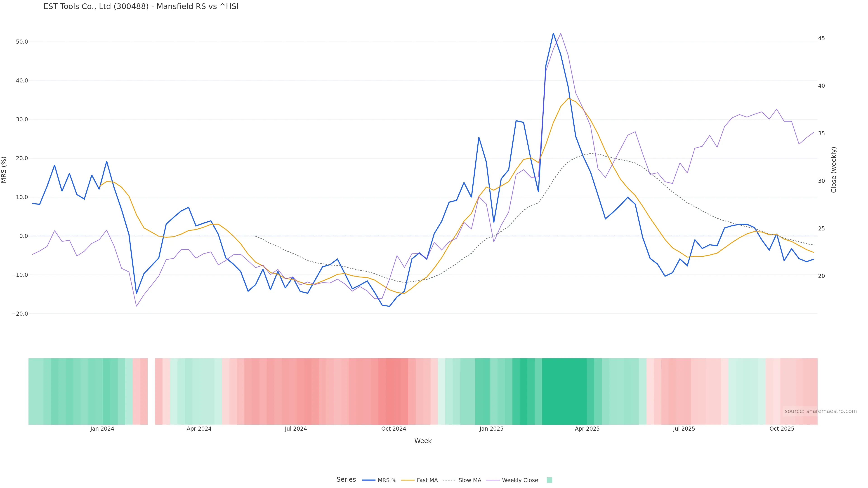
Task: Click the Oct 2024 x-axis label
Action: click(x=394, y=429)
